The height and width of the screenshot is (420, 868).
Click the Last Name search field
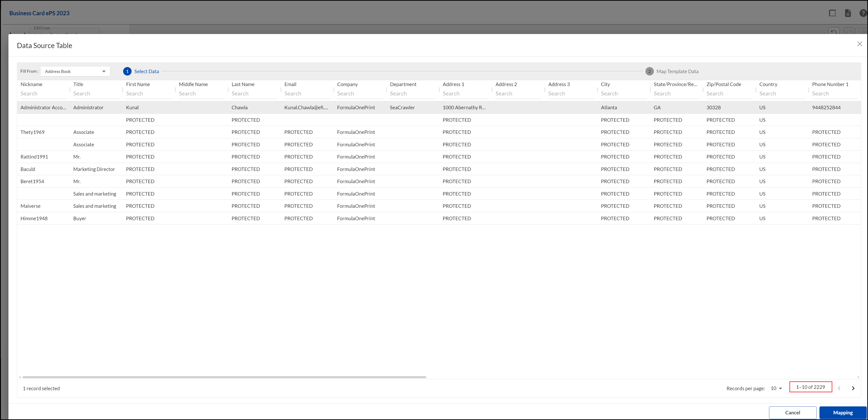click(254, 94)
